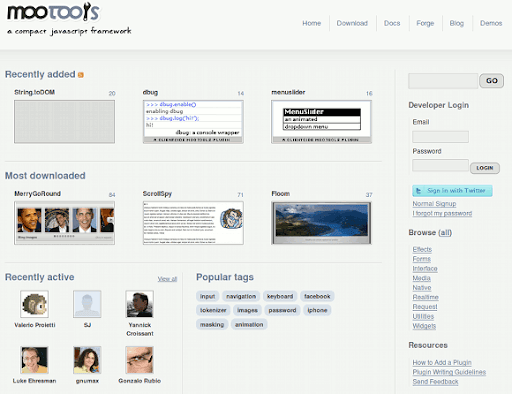Select the iphone tag

click(317, 310)
